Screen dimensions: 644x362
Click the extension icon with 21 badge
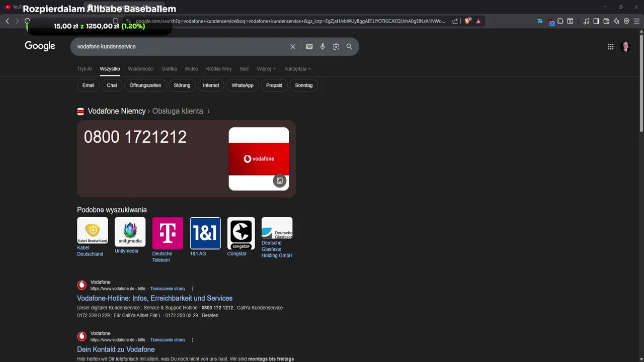point(550,22)
